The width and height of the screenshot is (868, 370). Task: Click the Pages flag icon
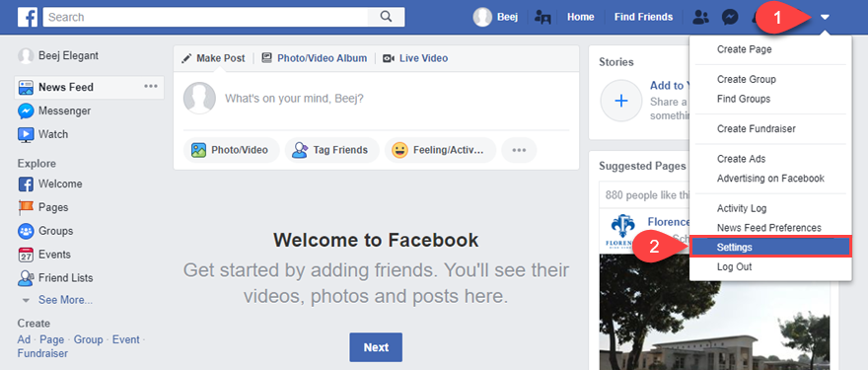(x=26, y=208)
